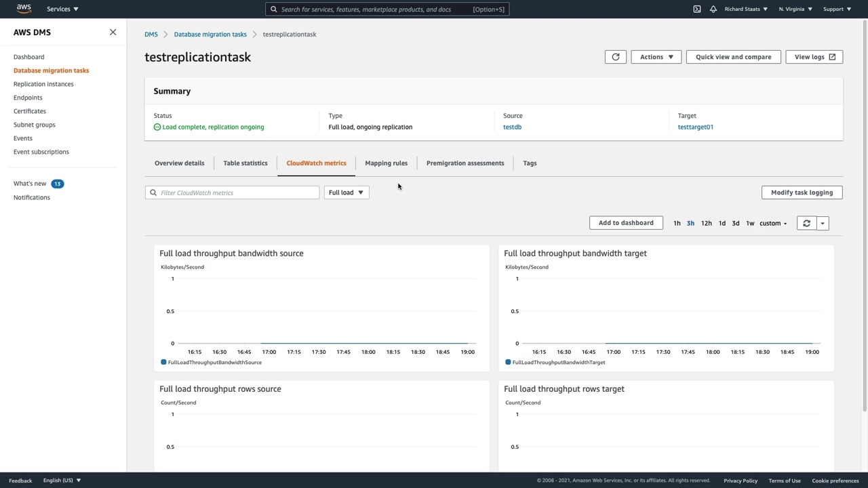
Task: Open the Full load metric type dropdown
Action: point(347,192)
